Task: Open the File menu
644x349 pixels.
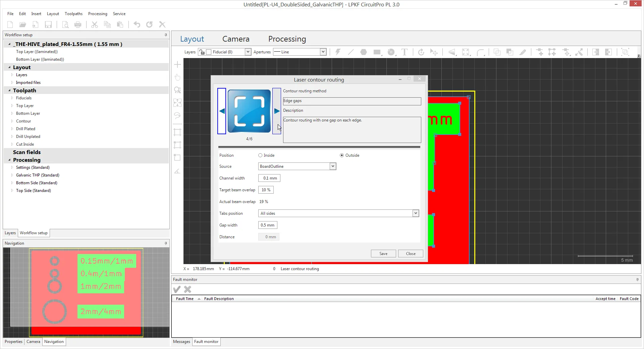Action: point(10,14)
